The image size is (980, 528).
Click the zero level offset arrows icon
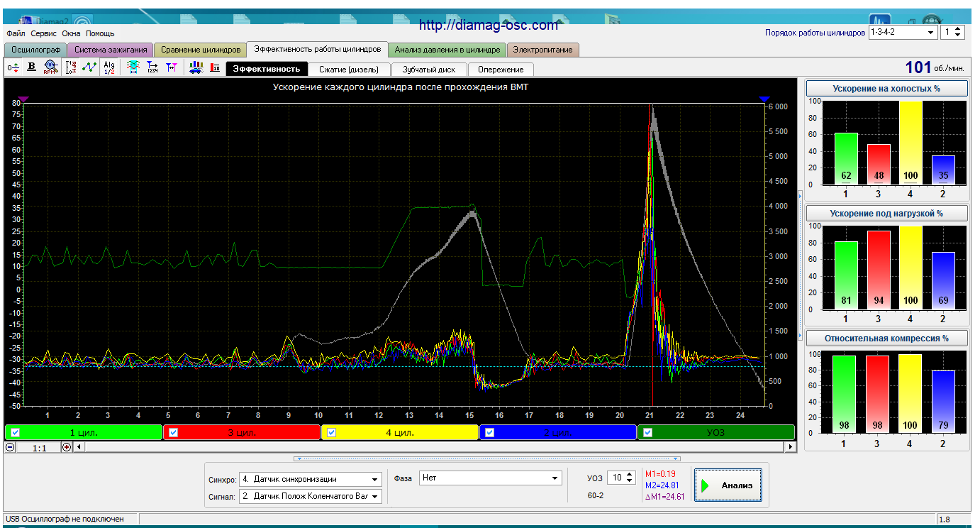(13, 67)
